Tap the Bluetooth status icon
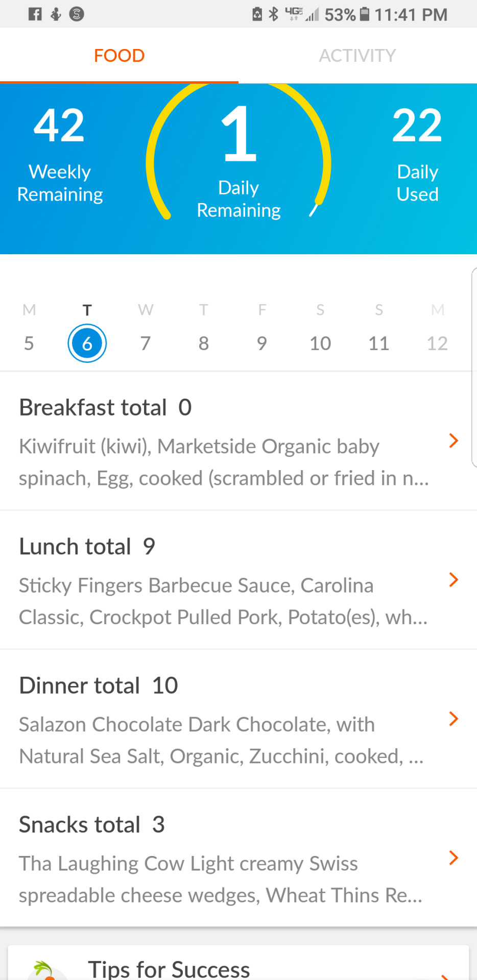 coord(274,14)
